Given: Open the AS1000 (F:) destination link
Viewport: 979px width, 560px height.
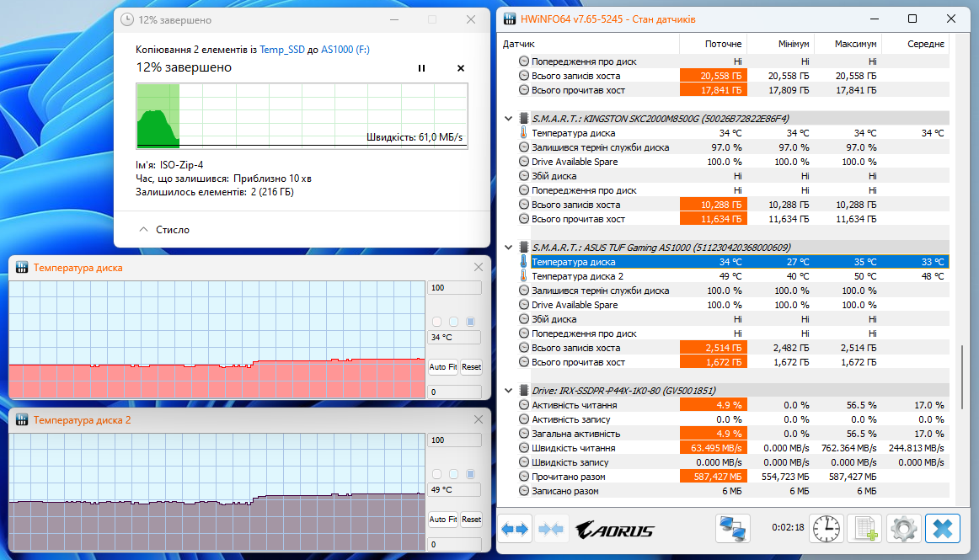Looking at the screenshot, I should click(345, 50).
